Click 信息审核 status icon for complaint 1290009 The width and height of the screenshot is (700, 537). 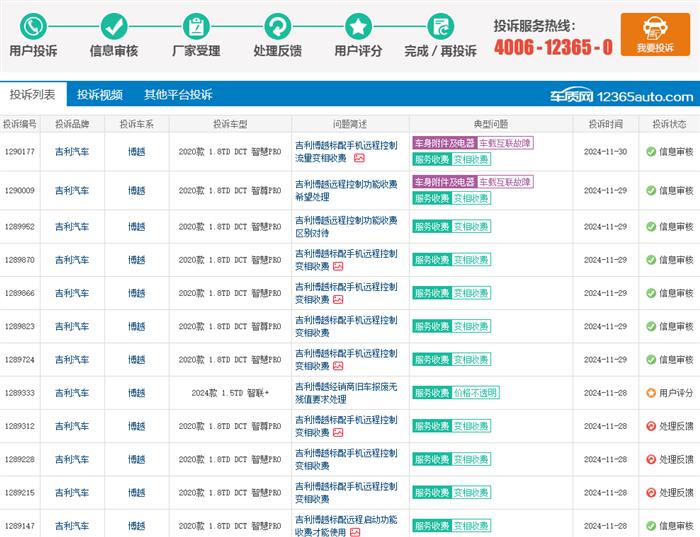click(651, 191)
